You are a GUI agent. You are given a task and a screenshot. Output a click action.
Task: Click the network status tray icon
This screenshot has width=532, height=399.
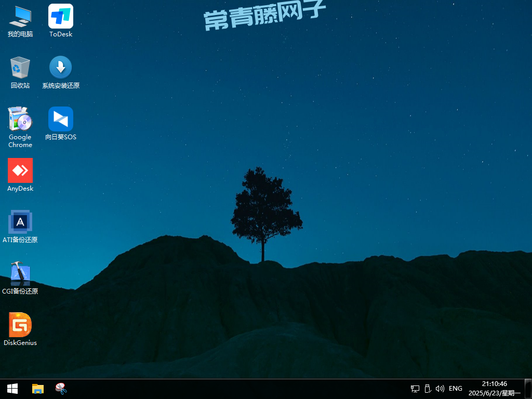(415, 389)
